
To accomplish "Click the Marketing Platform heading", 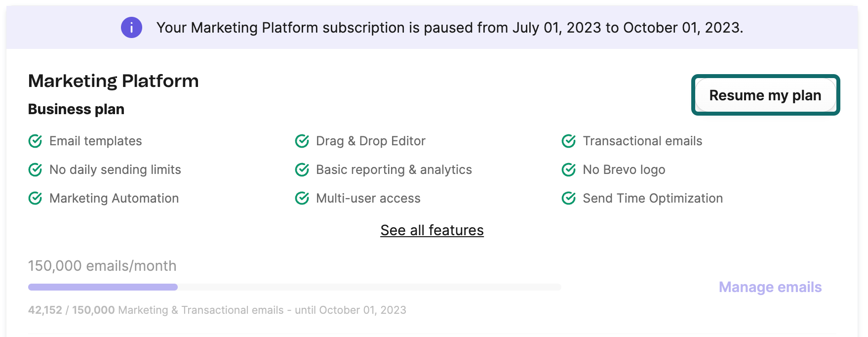I will pos(114,81).
